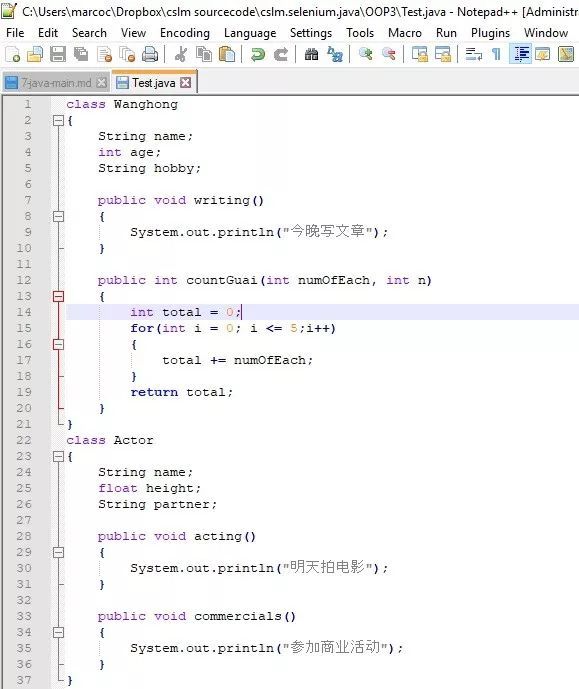Viewport: 579px width, 689px height.
Task: Click the text "total += numOfEach;"
Action: (x=238, y=360)
